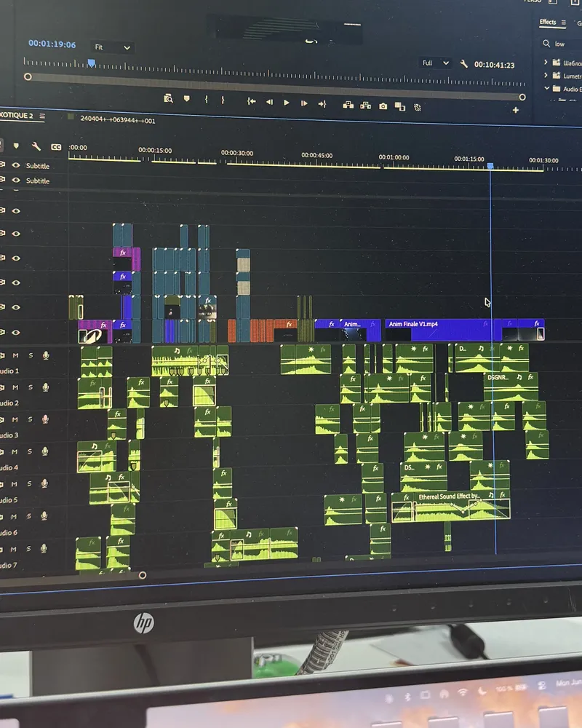Click the Mark Out bracket button

point(223,100)
